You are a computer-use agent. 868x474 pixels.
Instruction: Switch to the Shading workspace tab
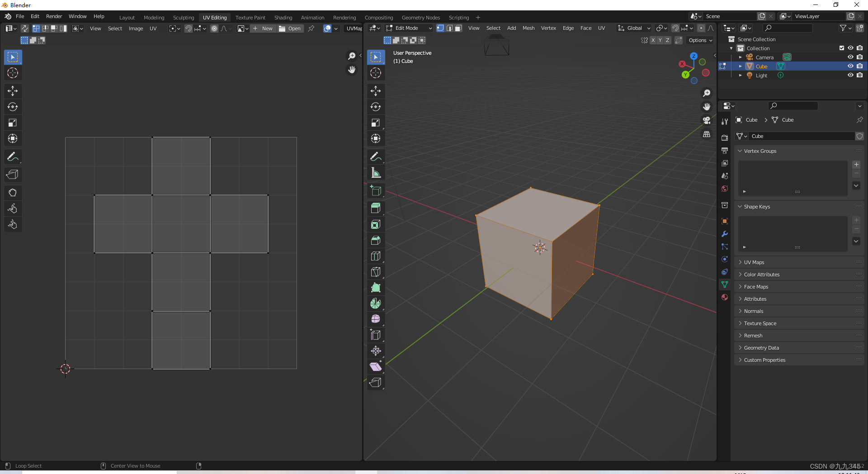click(x=283, y=18)
